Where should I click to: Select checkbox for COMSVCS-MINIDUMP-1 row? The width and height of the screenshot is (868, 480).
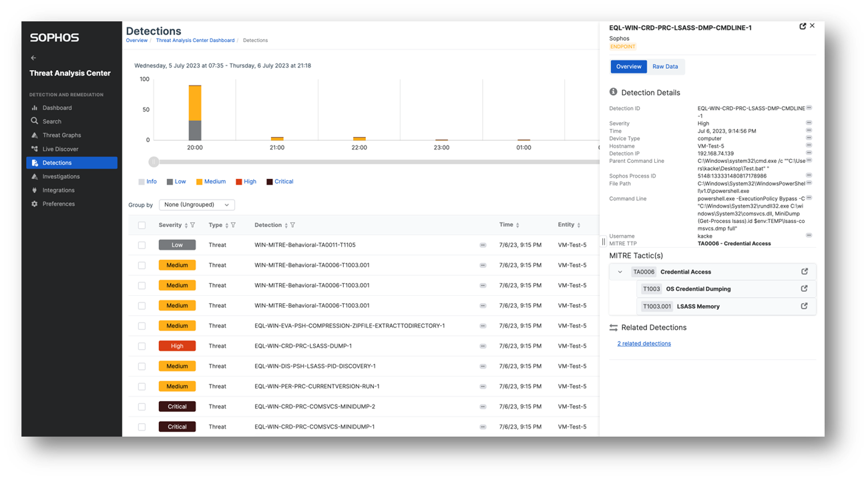coord(142,427)
